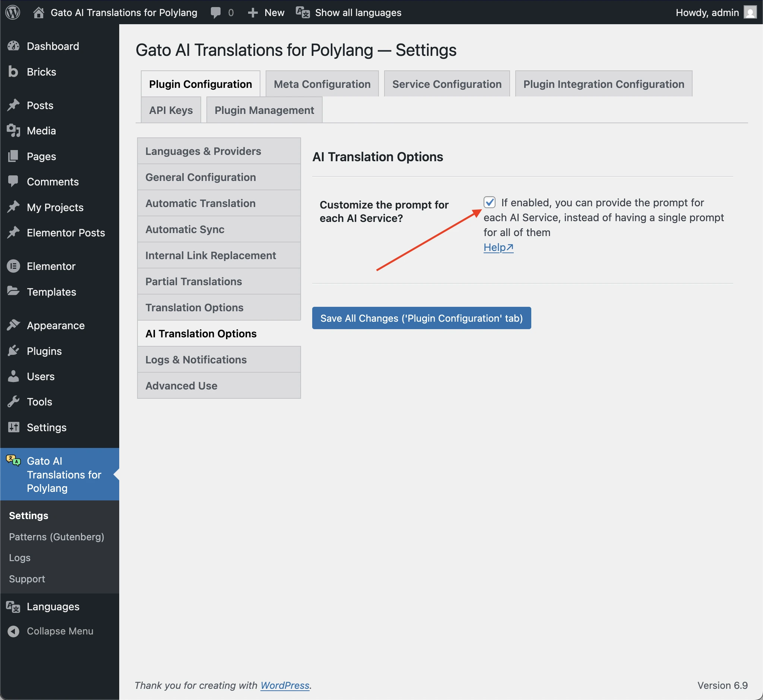Open the admin avatar in top bar

[x=749, y=13]
